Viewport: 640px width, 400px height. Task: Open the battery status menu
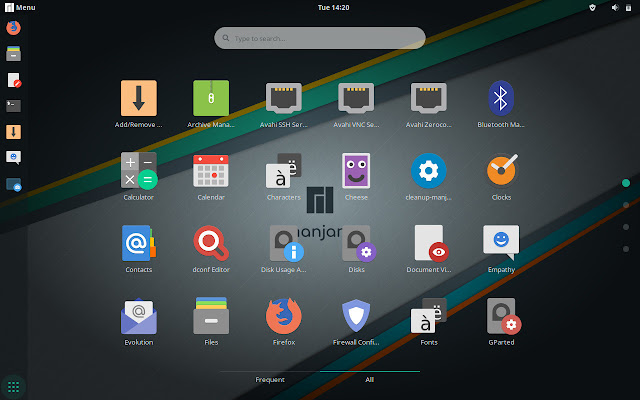628,7
